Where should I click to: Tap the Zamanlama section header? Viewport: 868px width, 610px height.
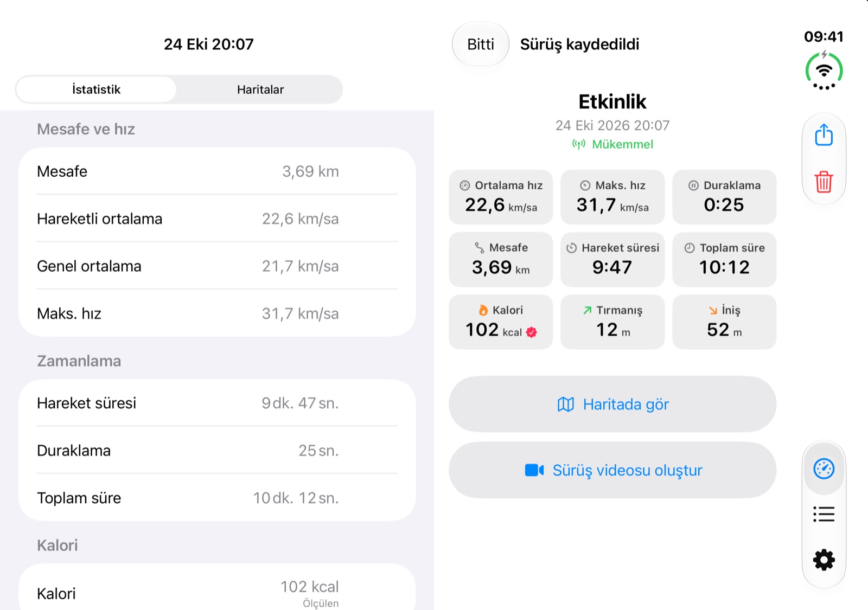(x=79, y=361)
